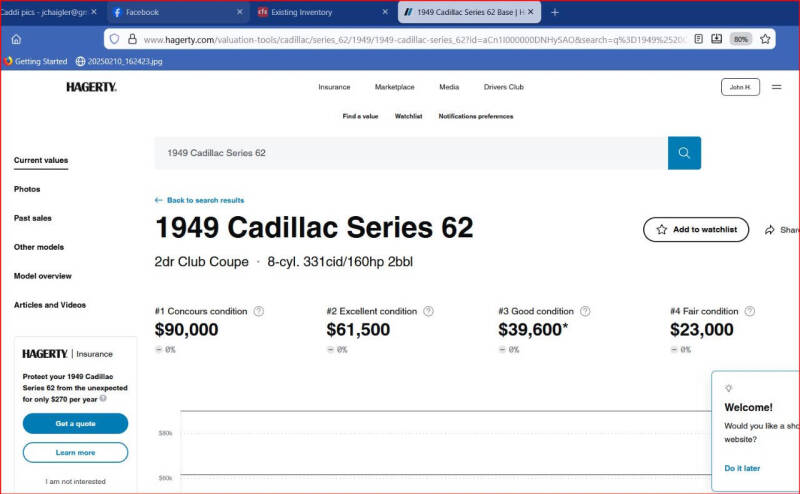Click the Add to watchlist button
800x494 pixels.
pyautogui.click(x=695, y=229)
